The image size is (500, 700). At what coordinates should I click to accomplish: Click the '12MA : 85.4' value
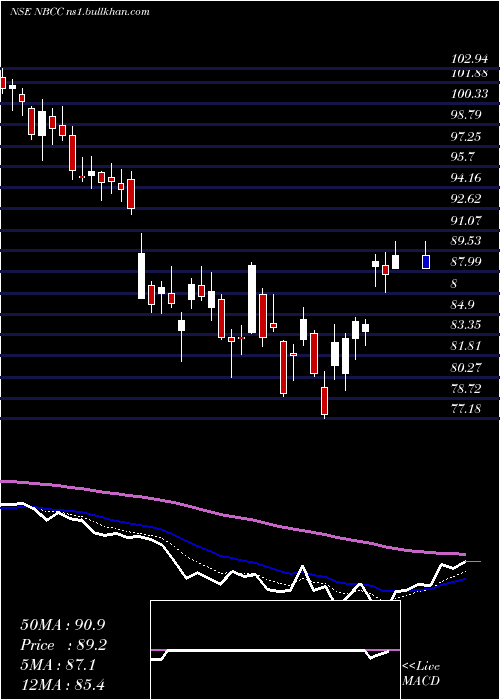pos(62,684)
